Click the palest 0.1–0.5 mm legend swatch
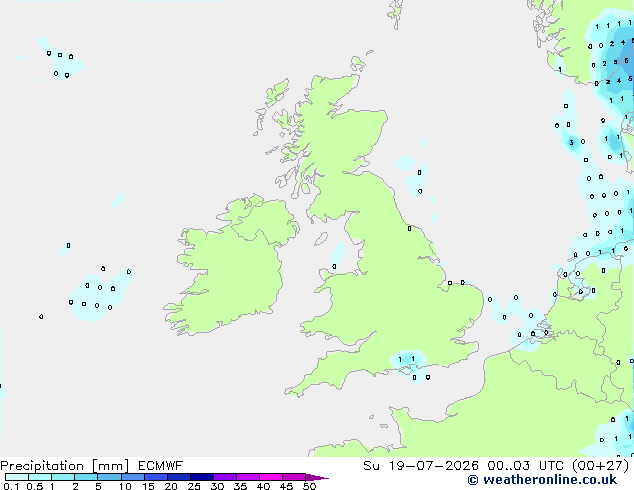 point(17,477)
